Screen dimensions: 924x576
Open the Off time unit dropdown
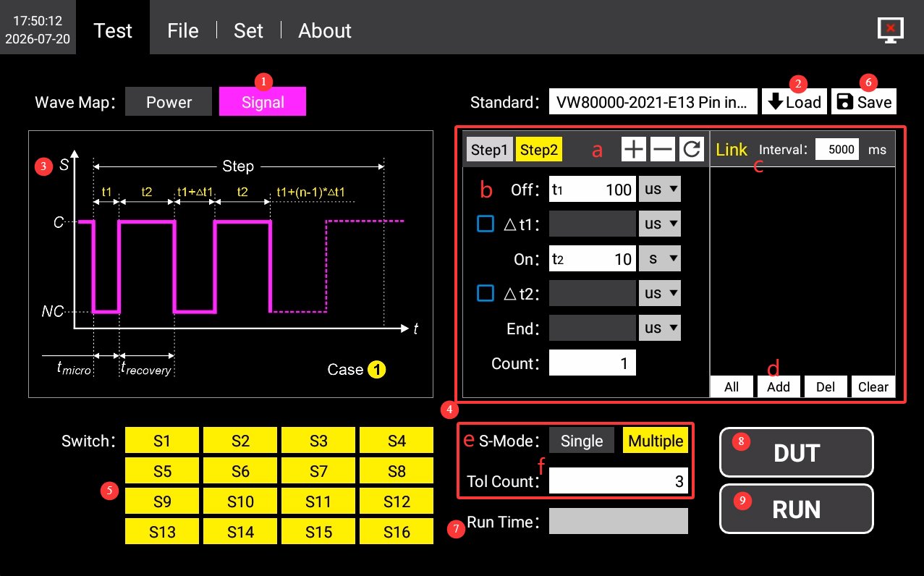click(x=660, y=190)
